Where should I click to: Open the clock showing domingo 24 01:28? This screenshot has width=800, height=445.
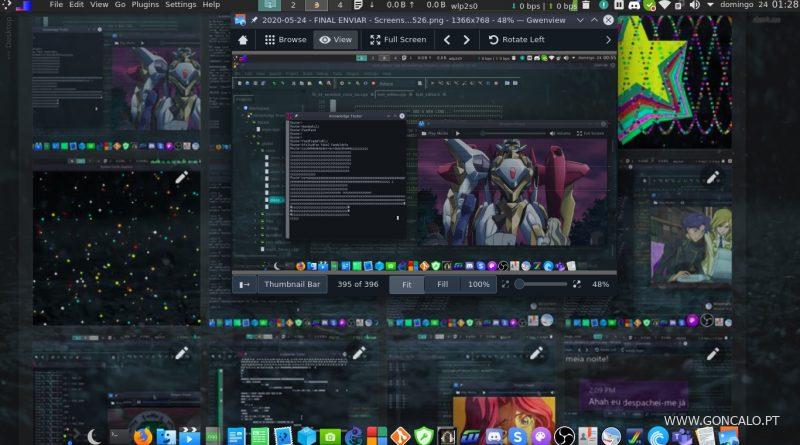click(759, 5)
